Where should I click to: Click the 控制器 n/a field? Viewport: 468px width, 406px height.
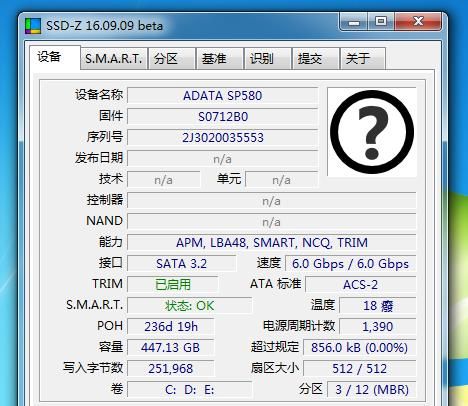pos(271,201)
